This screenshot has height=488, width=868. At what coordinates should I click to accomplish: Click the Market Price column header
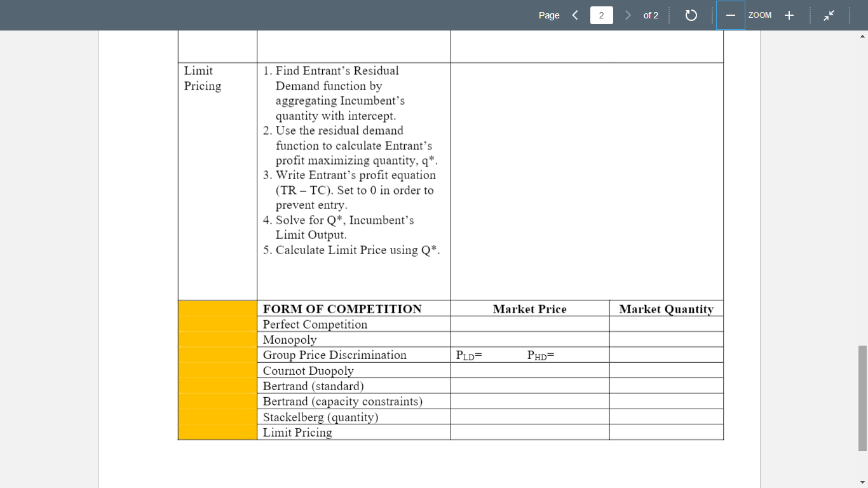tap(529, 308)
